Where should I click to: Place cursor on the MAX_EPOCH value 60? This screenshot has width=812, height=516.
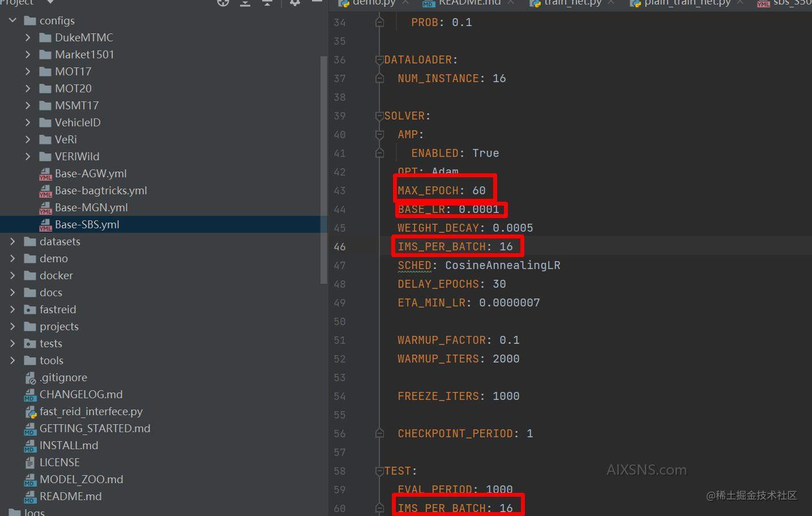pyautogui.click(x=479, y=191)
